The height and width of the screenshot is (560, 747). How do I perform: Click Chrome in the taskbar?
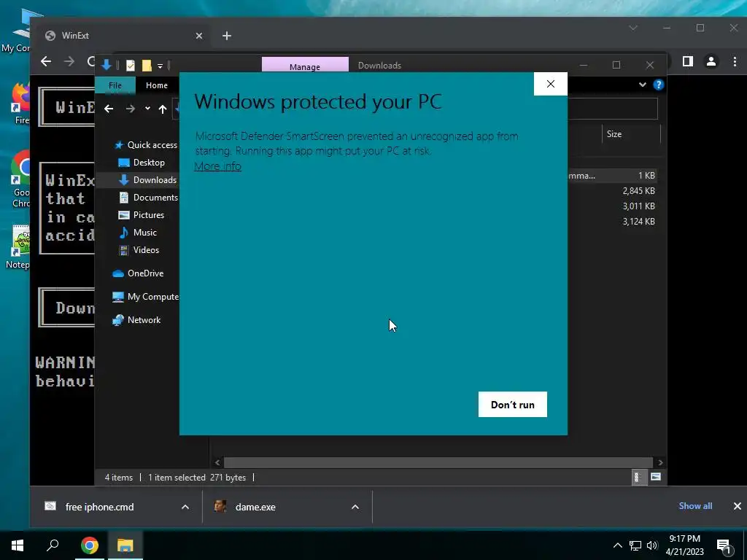(x=90, y=545)
